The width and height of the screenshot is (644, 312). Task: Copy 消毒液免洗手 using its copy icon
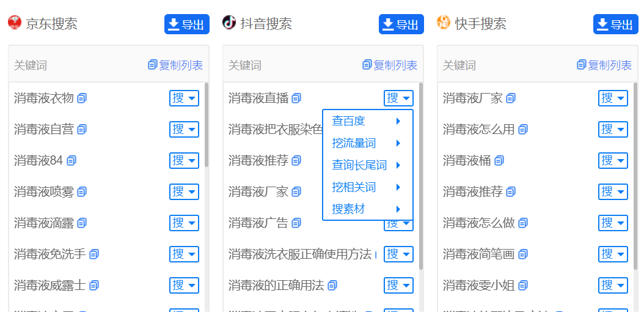(94, 254)
